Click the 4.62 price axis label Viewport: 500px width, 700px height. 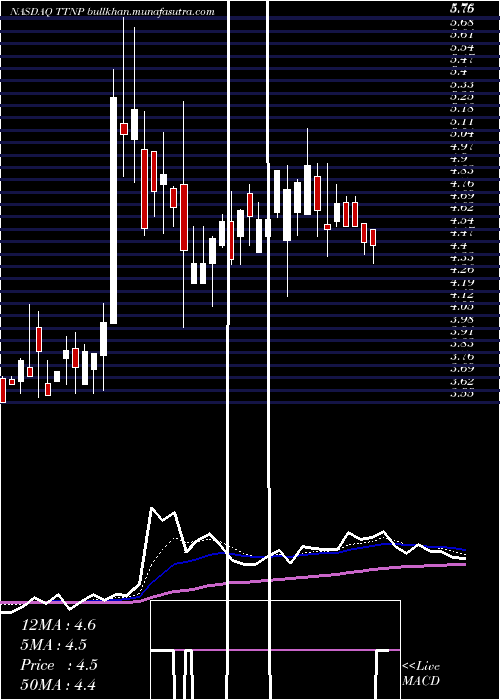coord(462,208)
